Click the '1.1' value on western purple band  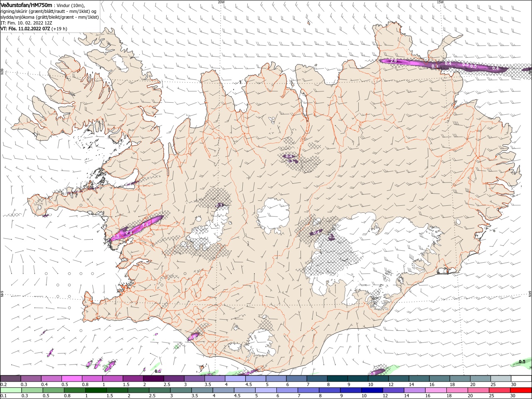[145, 225]
